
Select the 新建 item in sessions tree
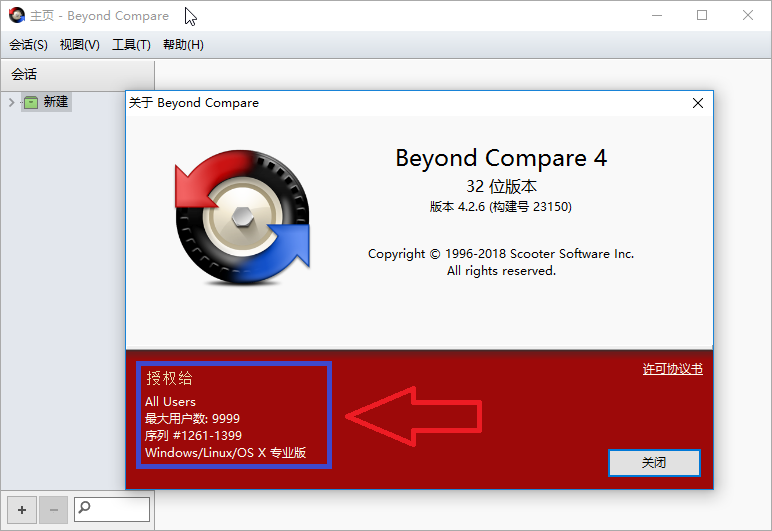point(56,102)
